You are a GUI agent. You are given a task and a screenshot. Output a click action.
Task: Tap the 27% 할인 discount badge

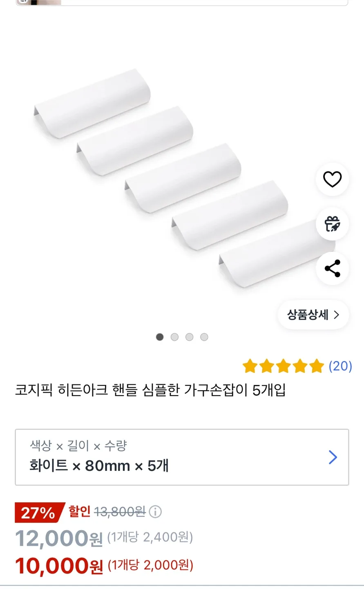pyautogui.click(x=39, y=512)
